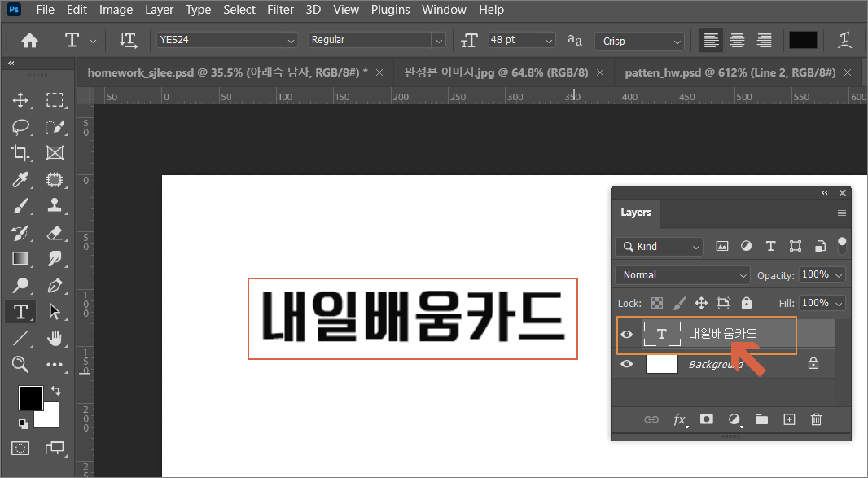
Task: Select the Line tool
Action: (20, 338)
